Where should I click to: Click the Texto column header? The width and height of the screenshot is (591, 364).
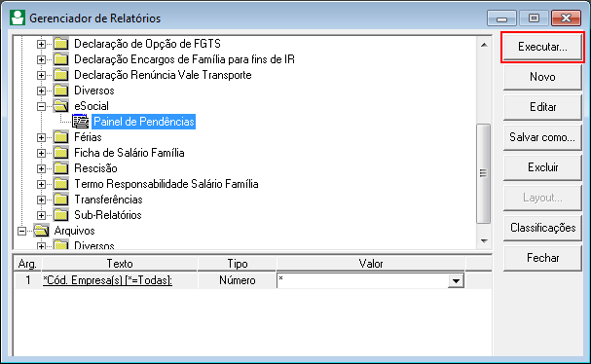[x=120, y=264]
